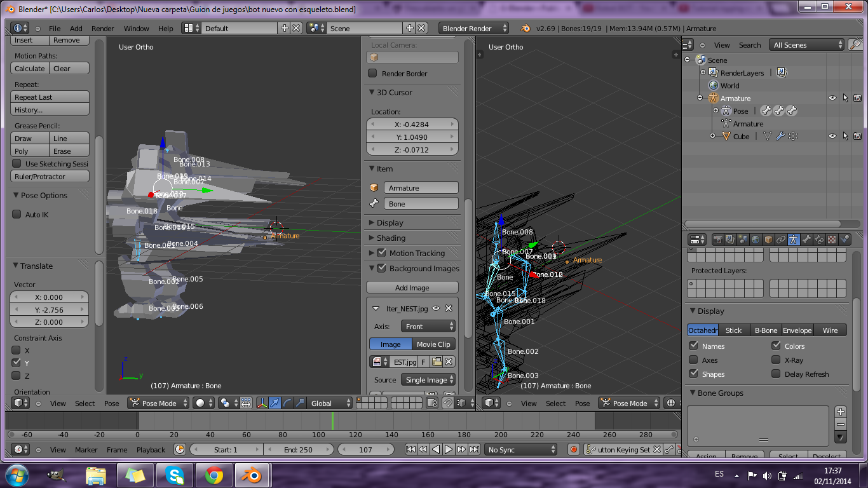Image resolution: width=868 pixels, height=488 pixels.
Task: Open the Pose Mode dropdown in left viewport
Action: tap(158, 403)
